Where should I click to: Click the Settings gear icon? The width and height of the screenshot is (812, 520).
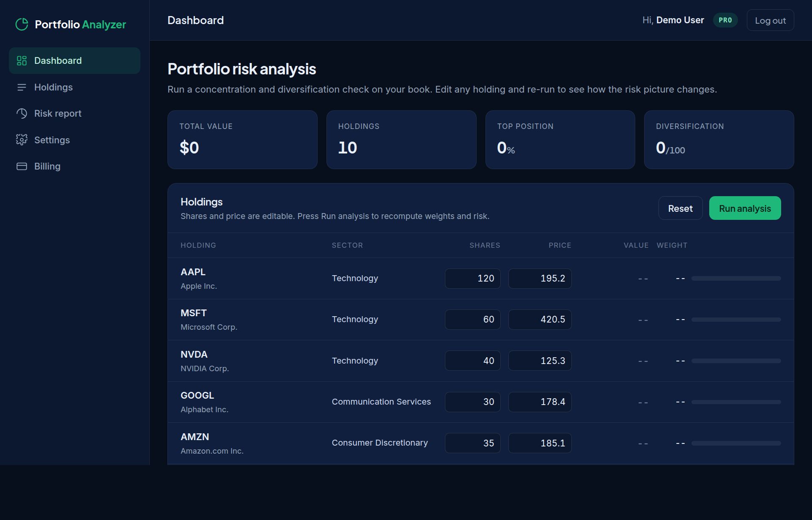(x=22, y=140)
